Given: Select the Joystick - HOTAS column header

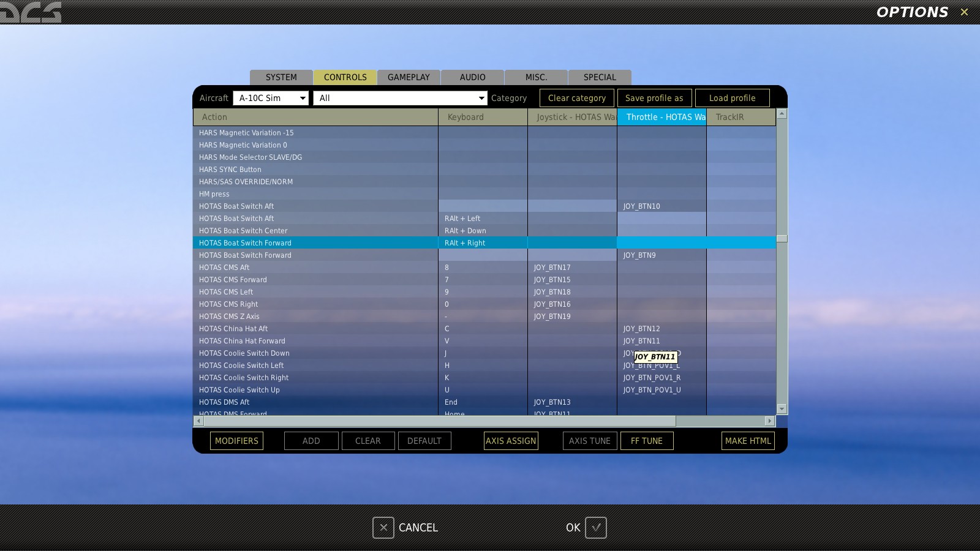Looking at the screenshot, I should tap(572, 117).
